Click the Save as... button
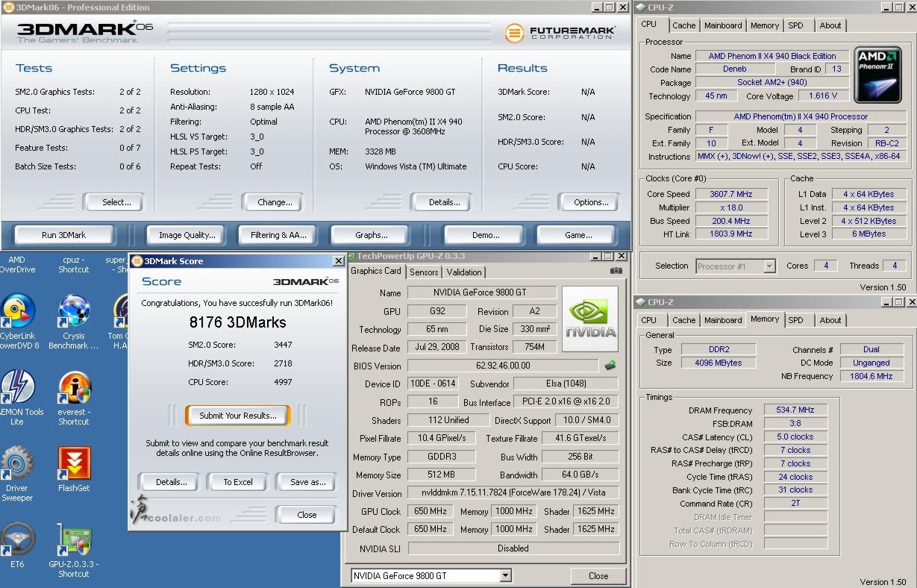Screen dimensions: 917x588 click(x=307, y=482)
